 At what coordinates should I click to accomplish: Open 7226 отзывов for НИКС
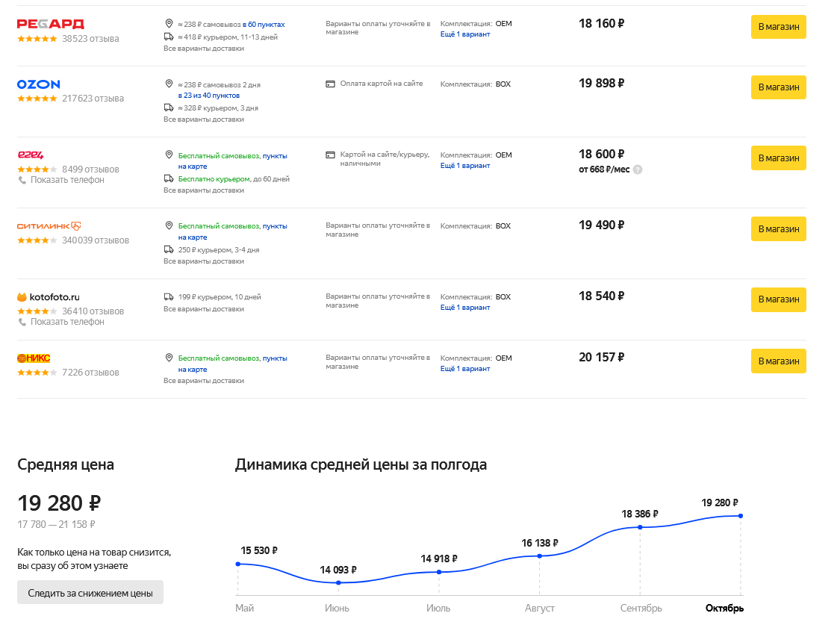pos(90,373)
